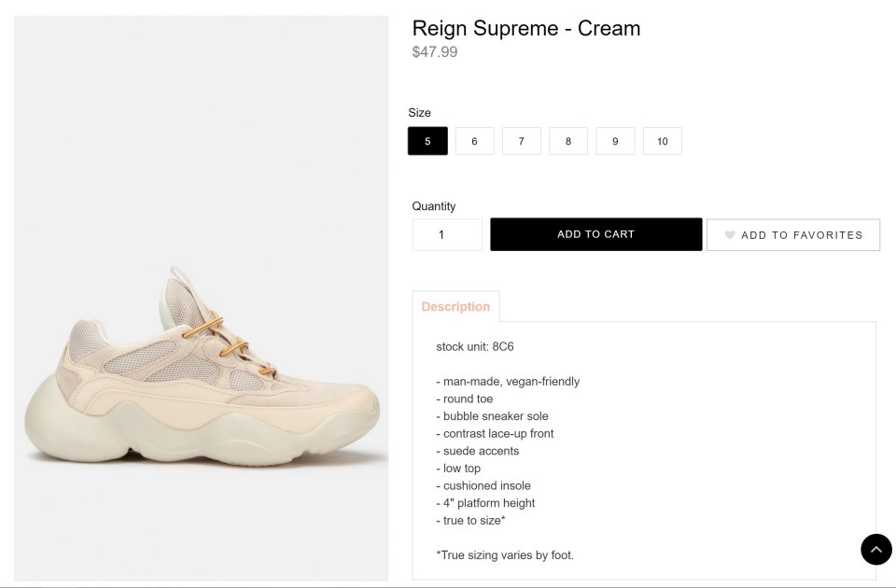
Task: Click the True sizing varies footnote
Action: coord(505,555)
